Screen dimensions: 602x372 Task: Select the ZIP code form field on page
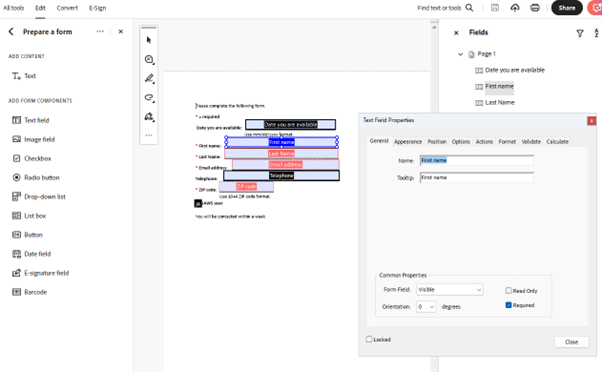click(246, 187)
